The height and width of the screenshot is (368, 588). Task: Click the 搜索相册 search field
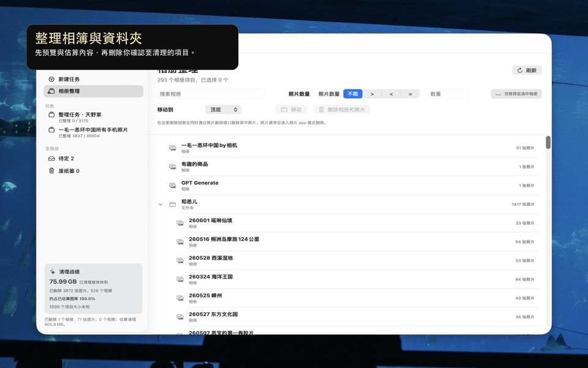(211, 94)
